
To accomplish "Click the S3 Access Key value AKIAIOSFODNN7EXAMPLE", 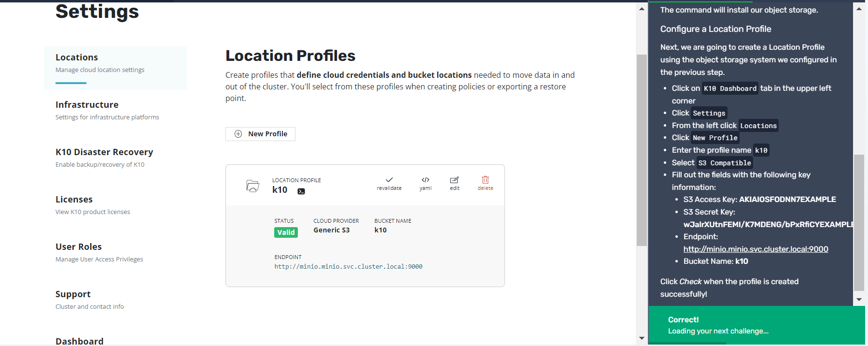I will click(787, 200).
